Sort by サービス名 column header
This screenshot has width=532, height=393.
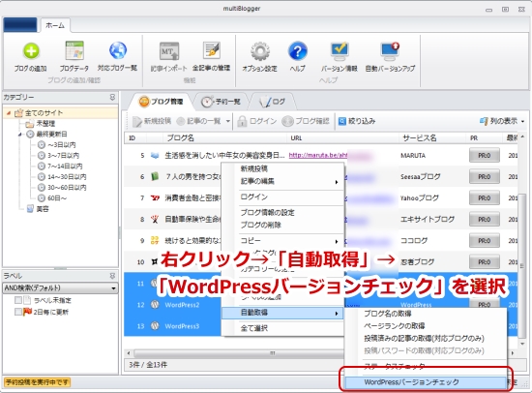tap(431, 138)
